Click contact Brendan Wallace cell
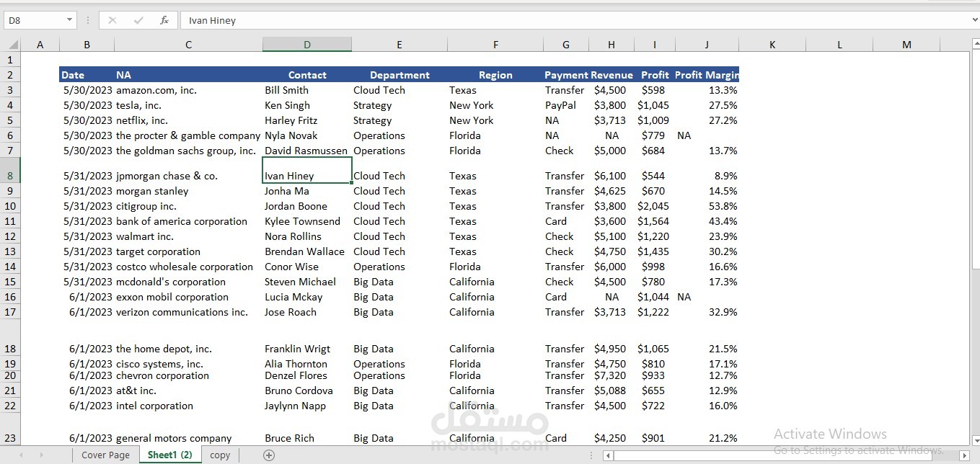 [307, 251]
